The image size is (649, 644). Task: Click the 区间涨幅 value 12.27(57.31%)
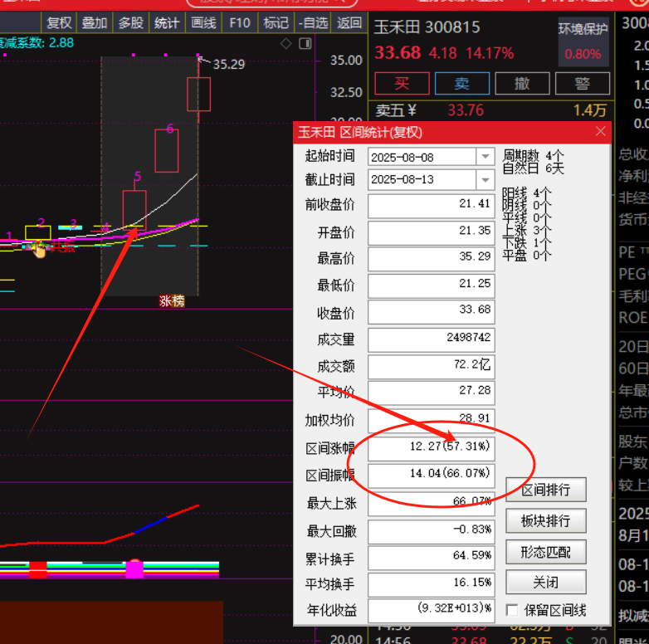tap(432, 448)
